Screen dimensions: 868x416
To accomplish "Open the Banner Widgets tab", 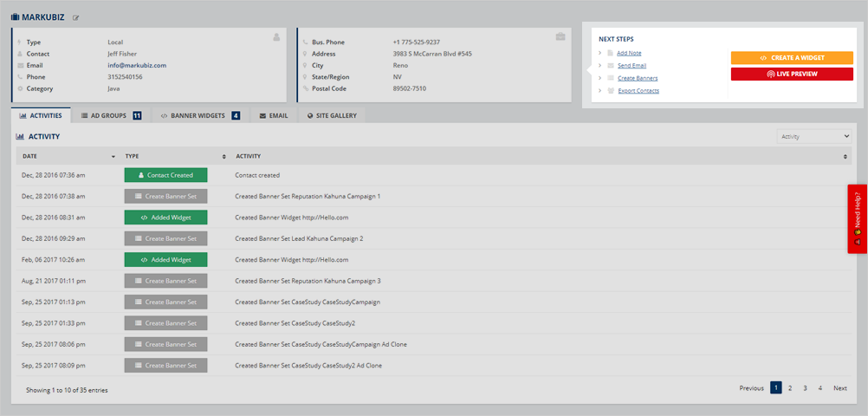I will pyautogui.click(x=200, y=115).
